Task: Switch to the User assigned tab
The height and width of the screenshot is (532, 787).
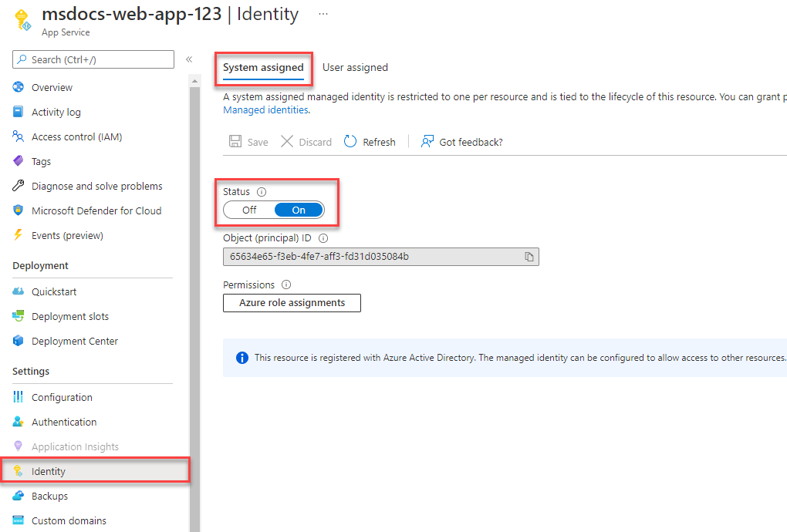Action: [355, 67]
